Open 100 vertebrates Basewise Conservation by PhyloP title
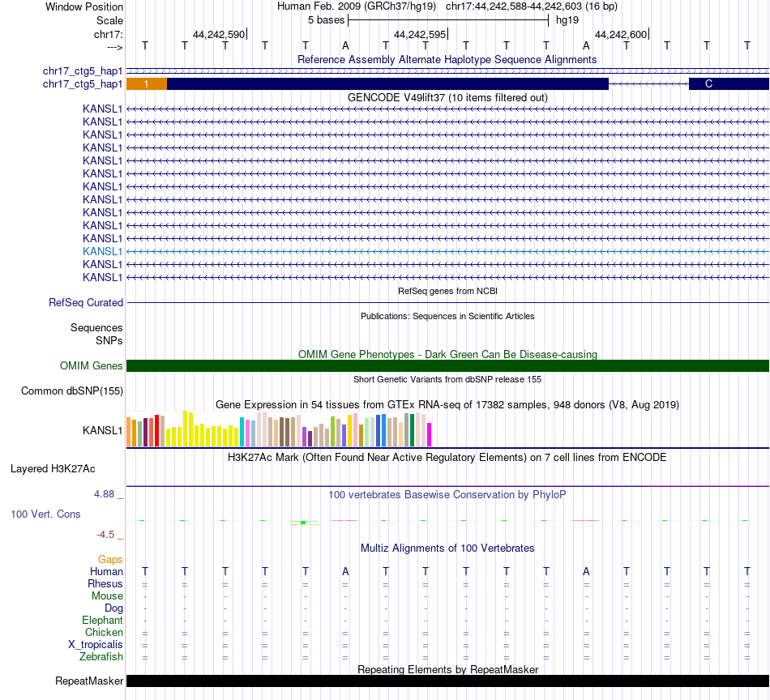The width and height of the screenshot is (770, 700). (447, 495)
